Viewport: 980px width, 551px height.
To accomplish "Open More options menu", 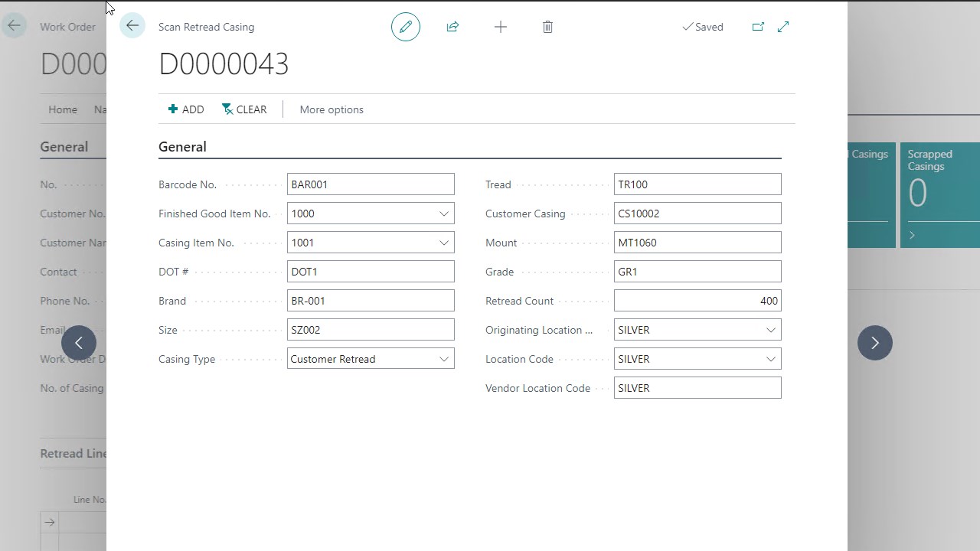I will 332,109.
